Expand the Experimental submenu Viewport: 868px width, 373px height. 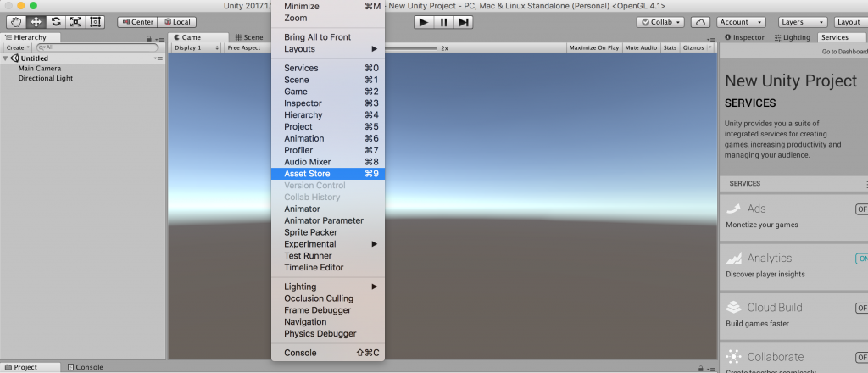pos(328,244)
